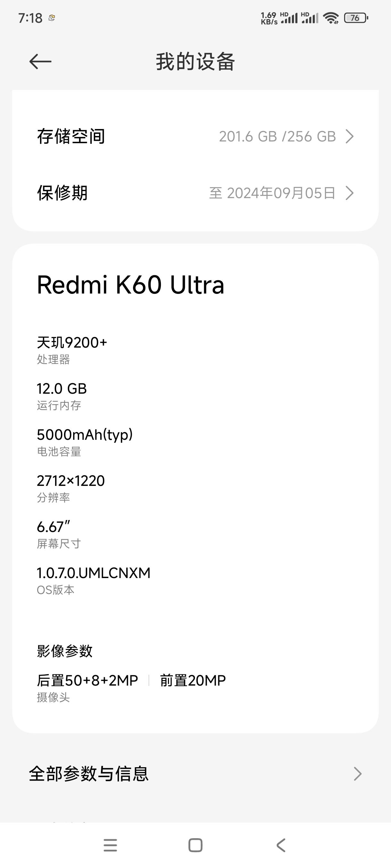Expand the warranty period chevron
The width and height of the screenshot is (391, 868).
pyautogui.click(x=350, y=193)
